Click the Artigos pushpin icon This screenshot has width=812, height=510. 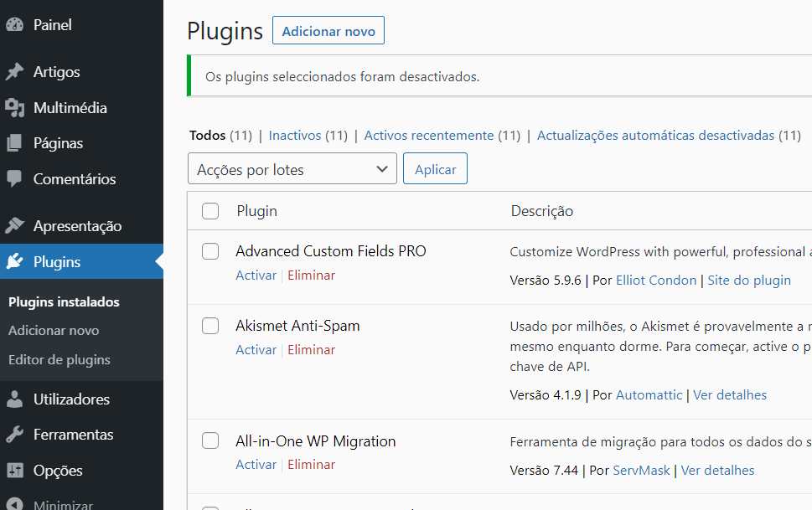pos(14,72)
